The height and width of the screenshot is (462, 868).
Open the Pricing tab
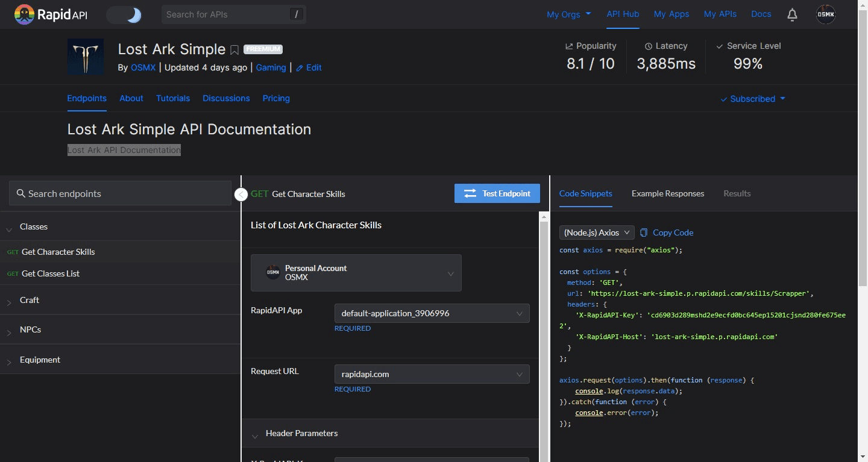(276, 98)
